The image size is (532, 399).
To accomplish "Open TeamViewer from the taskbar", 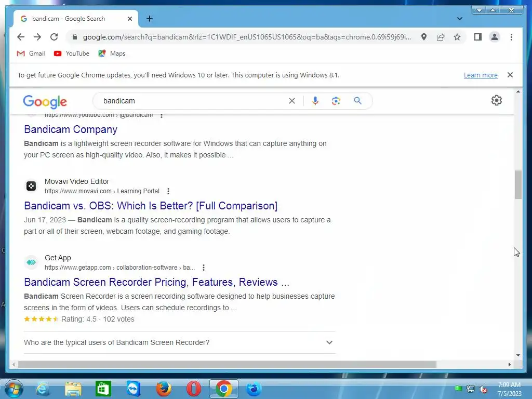I will coord(134,389).
